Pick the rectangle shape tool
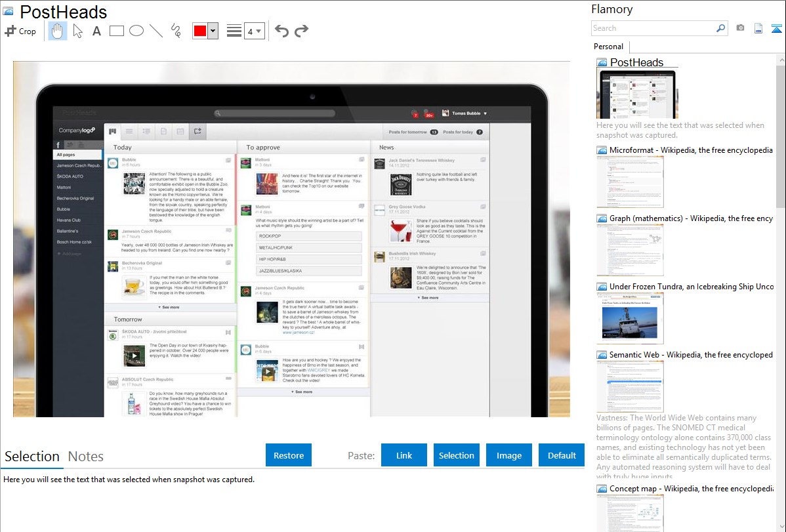The image size is (786, 532). [x=116, y=31]
